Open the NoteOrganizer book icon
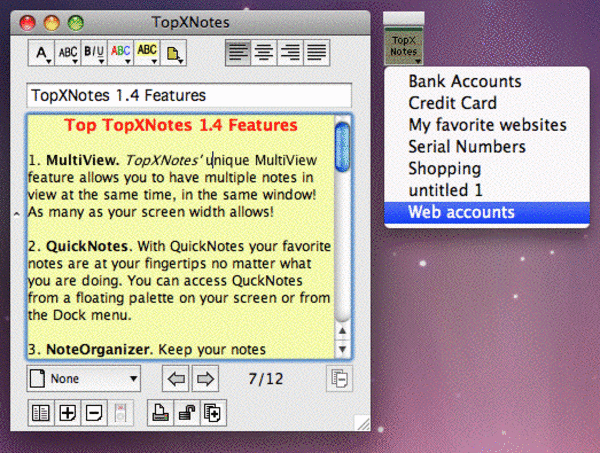 [41, 413]
